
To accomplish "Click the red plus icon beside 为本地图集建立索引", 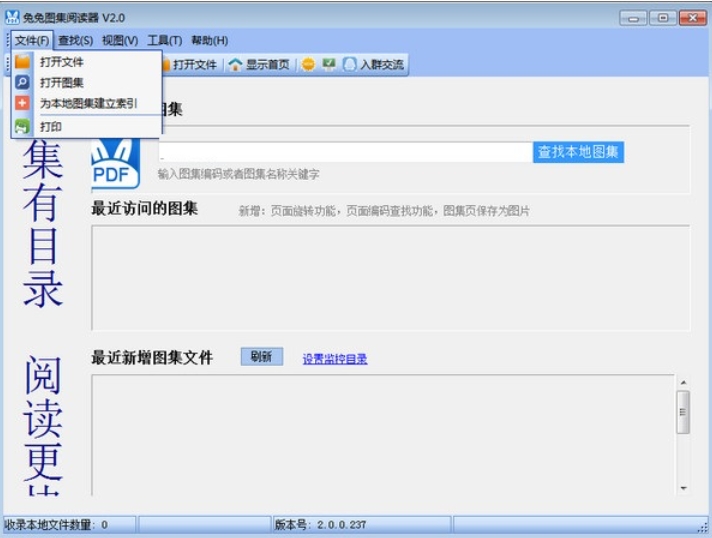I will (x=22, y=103).
